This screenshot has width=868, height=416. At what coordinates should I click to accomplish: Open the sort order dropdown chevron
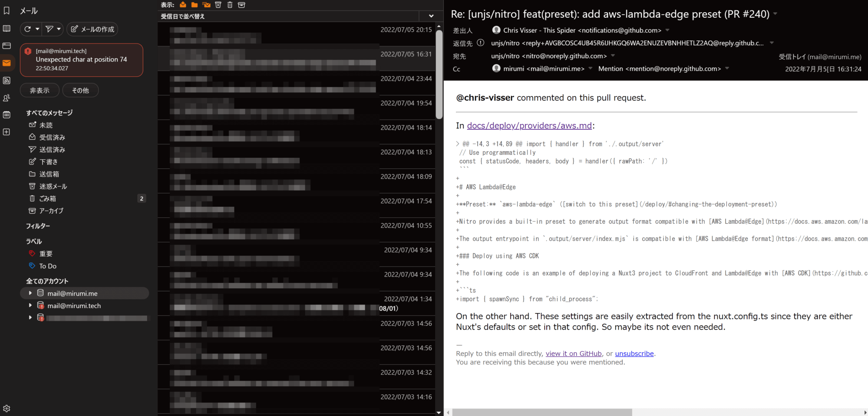point(431,16)
